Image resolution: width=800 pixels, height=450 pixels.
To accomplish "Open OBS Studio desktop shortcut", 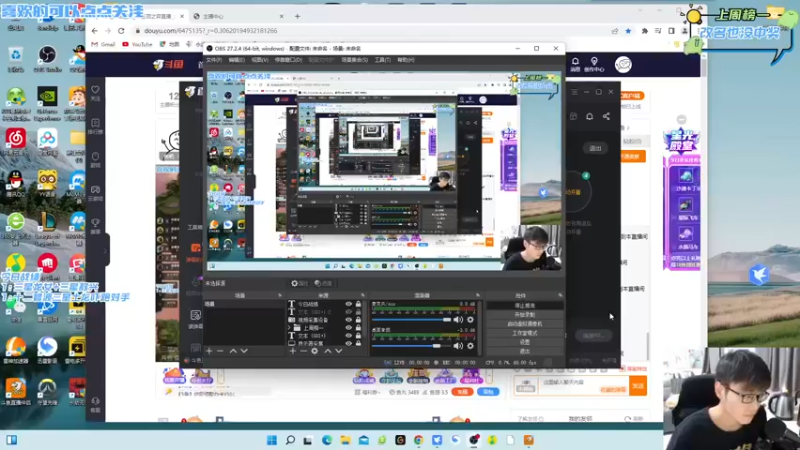I will (47, 59).
